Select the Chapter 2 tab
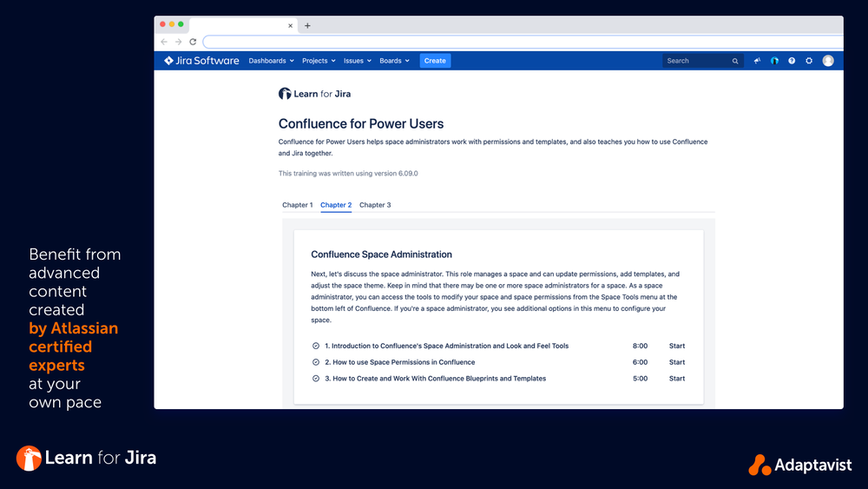This screenshot has height=489, width=868. [x=336, y=205]
